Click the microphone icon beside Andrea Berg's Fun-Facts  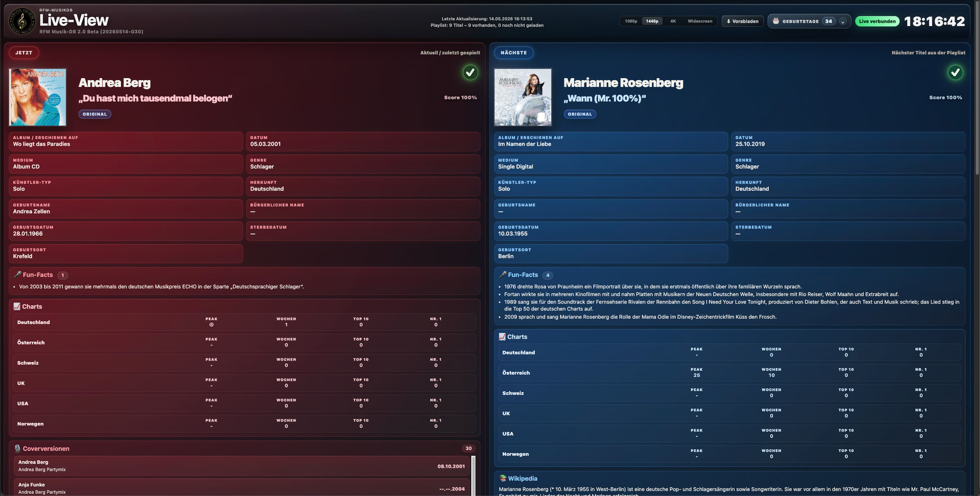click(17, 275)
